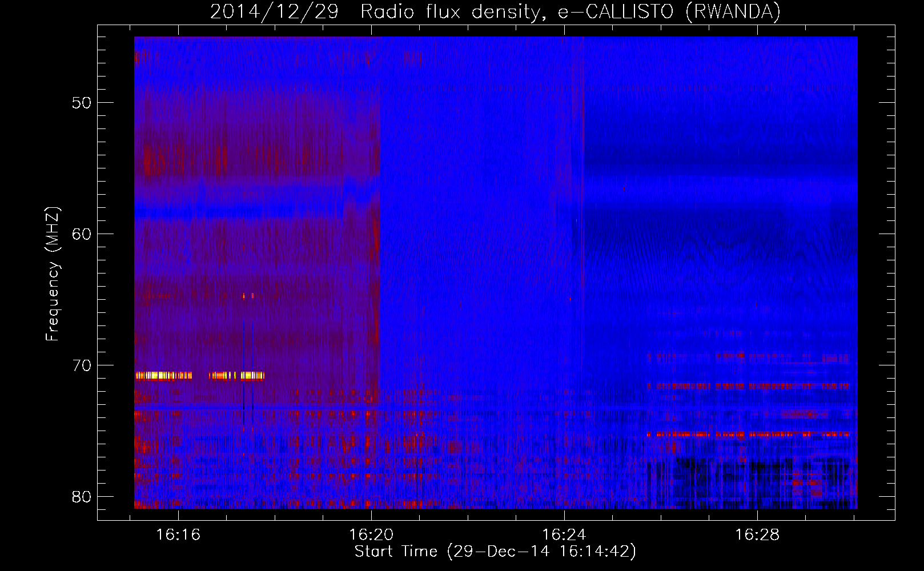Viewport: 924px width, 571px height.
Task: Click the plot title 'Radio flux density, e-CALLISTO (RWANDA)'
Action: pos(571,12)
